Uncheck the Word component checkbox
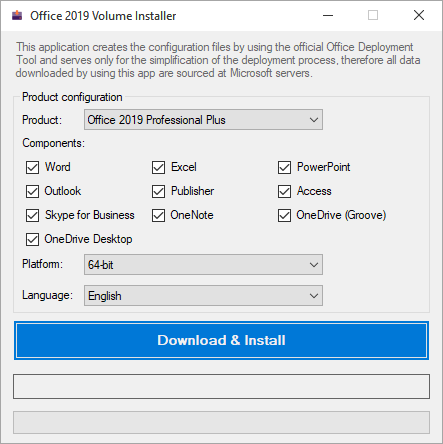The image size is (443, 444). click(32, 167)
